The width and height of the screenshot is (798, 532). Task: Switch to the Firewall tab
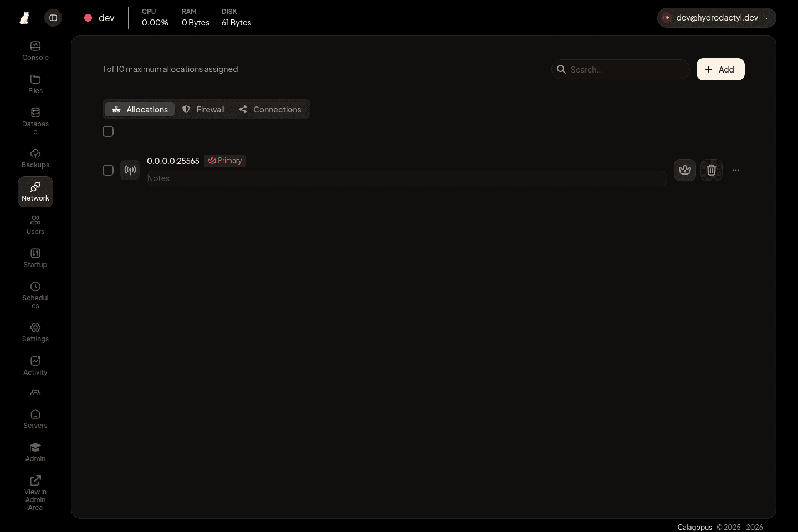click(203, 109)
